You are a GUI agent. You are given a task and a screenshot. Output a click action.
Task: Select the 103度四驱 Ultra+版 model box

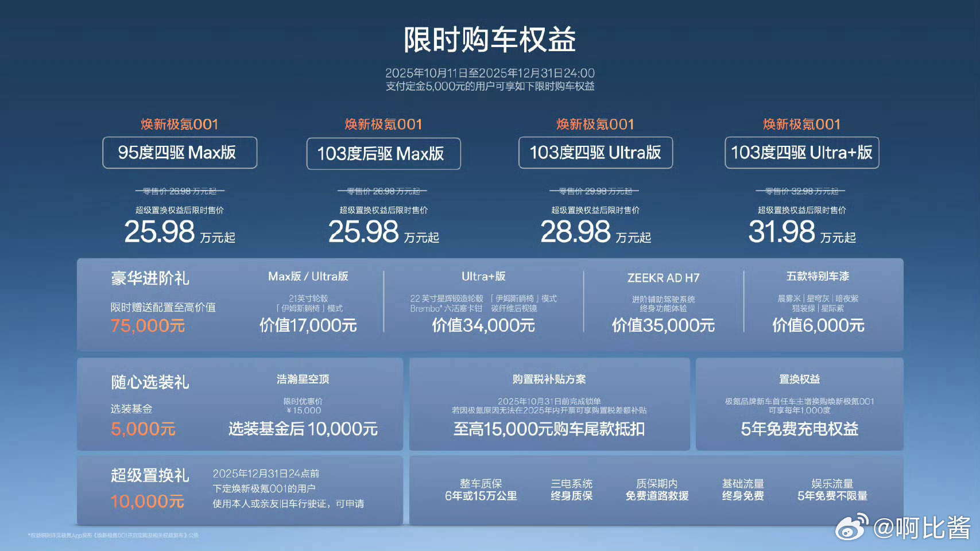[802, 153]
